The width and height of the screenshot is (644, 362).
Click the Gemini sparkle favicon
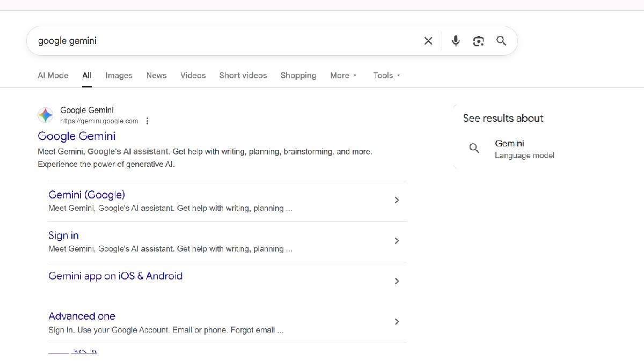[46, 115]
